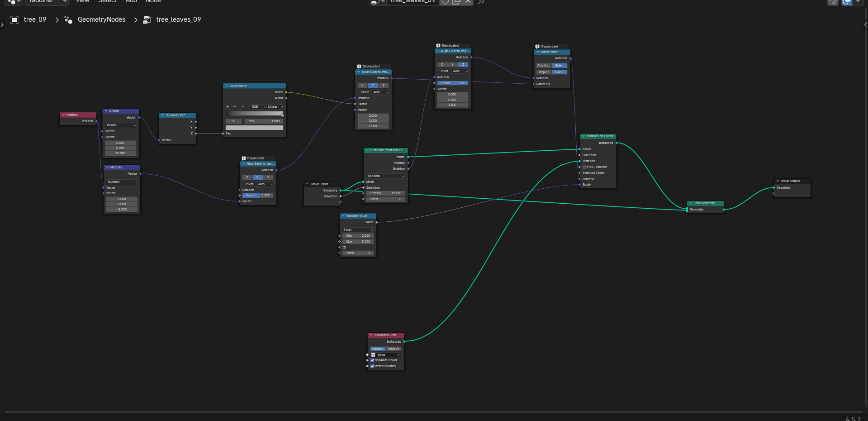Select Euler mode in Rotate Euler node
The height and width of the screenshot is (421, 868).
pyautogui.click(x=560, y=66)
